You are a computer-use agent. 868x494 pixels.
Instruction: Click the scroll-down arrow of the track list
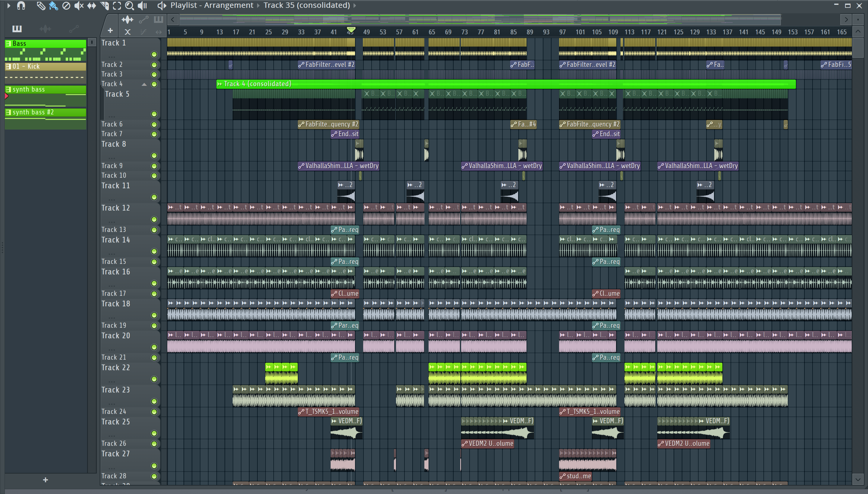pyautogui.click(x=858, y=480)
